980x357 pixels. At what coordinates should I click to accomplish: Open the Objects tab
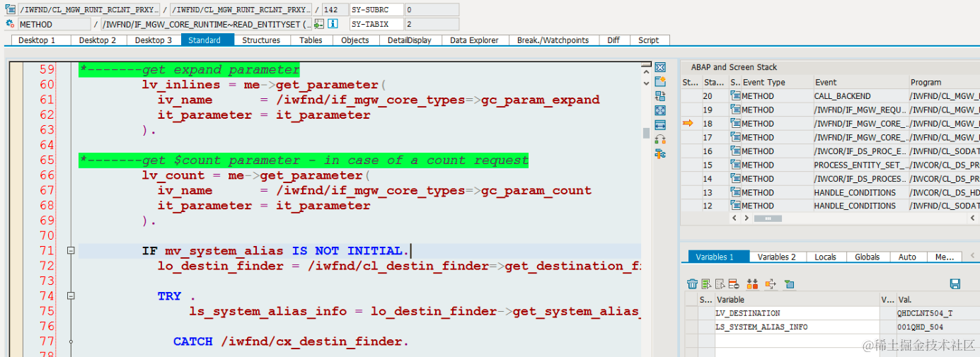(x=355, y=40)
